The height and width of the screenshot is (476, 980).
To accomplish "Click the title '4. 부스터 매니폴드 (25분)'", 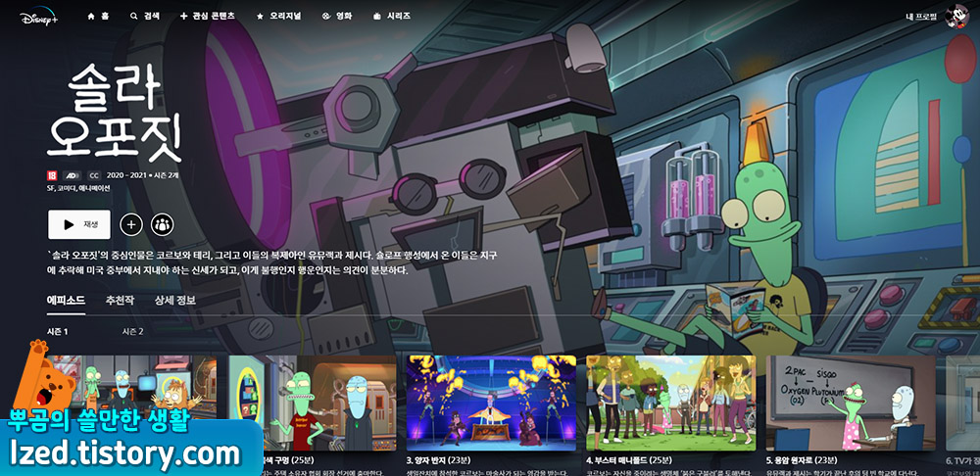I will [x=629, y=460].
